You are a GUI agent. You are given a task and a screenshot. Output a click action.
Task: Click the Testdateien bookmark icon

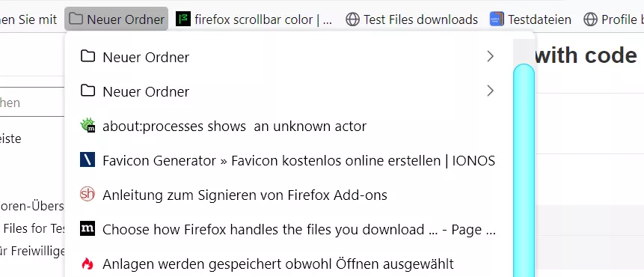pyautogui.click(x=497, y=19)
